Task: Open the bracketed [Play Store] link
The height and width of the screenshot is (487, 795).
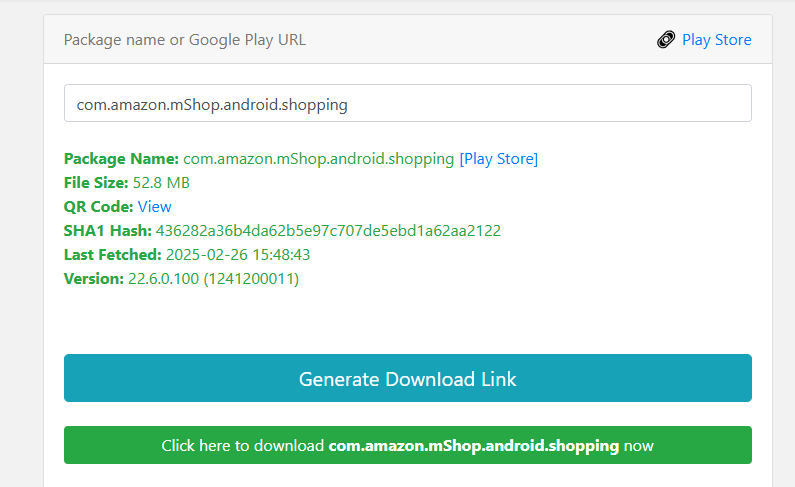Action: click(498, 159)
